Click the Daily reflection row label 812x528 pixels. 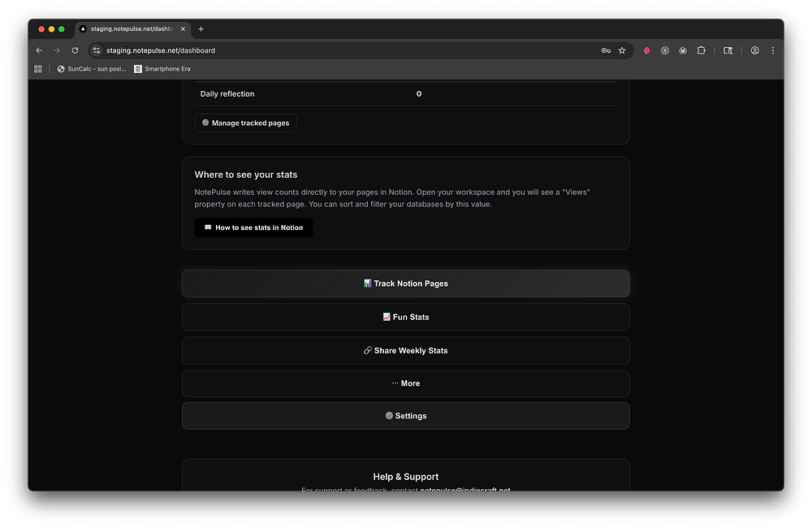click(x=227, y=93)
